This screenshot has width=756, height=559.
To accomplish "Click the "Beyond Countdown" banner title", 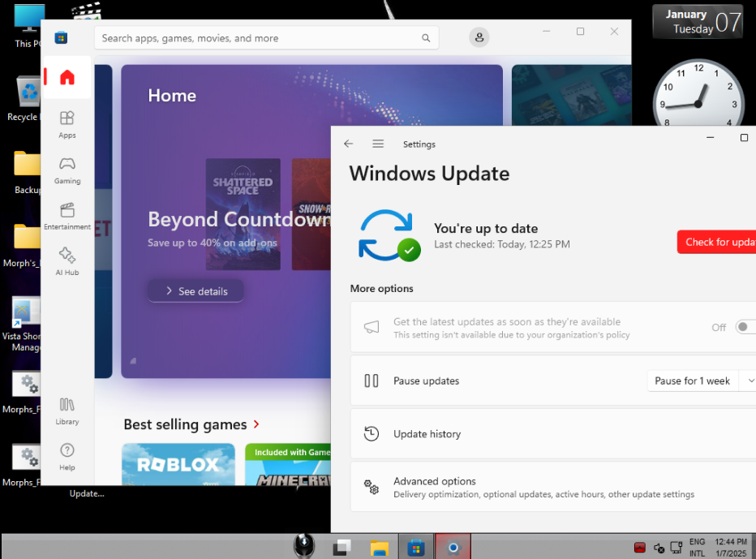I will click(x=239, y=219).
